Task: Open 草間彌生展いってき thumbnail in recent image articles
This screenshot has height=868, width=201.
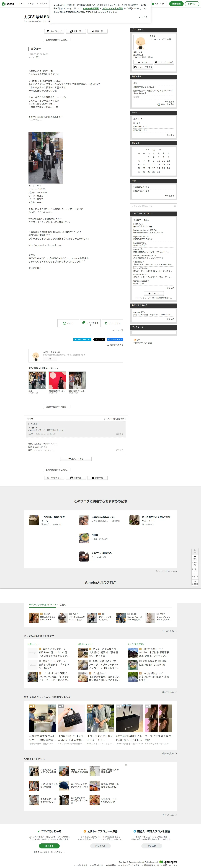Action: pyautogui.click(x=57, y=380)
